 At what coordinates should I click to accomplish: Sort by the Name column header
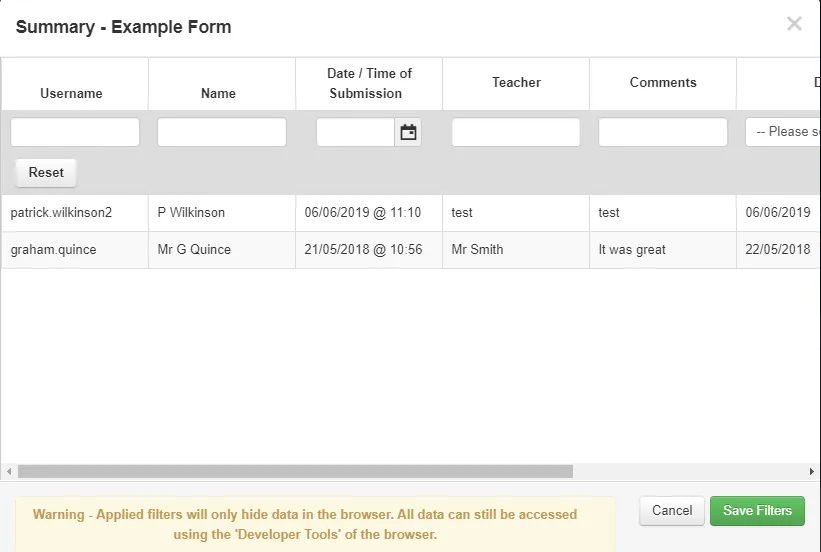[218, 93]
